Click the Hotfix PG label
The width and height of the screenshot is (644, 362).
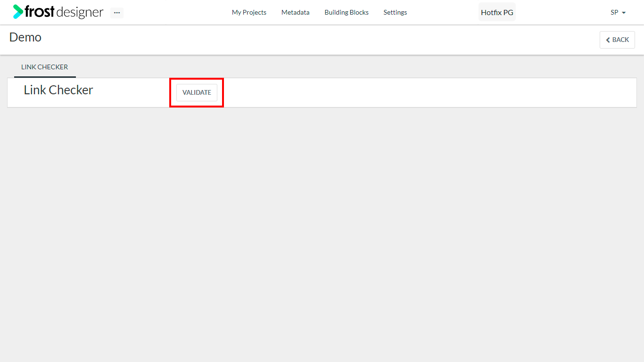click(497, 12)
